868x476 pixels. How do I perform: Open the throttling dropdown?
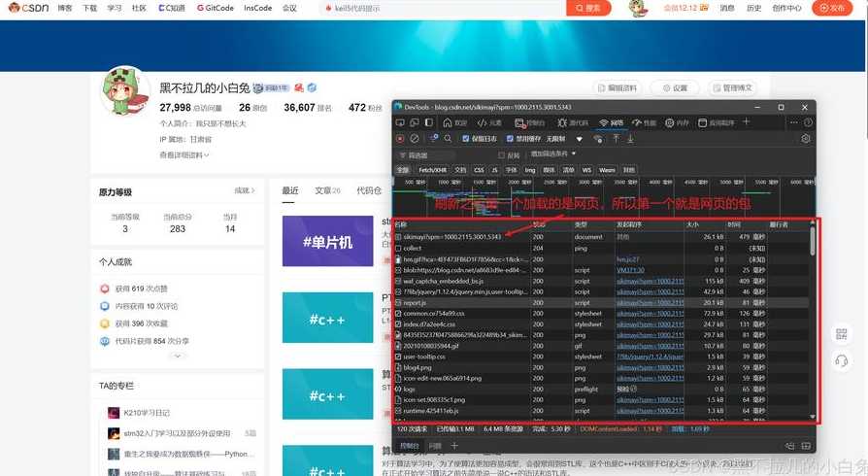point(564,139)
